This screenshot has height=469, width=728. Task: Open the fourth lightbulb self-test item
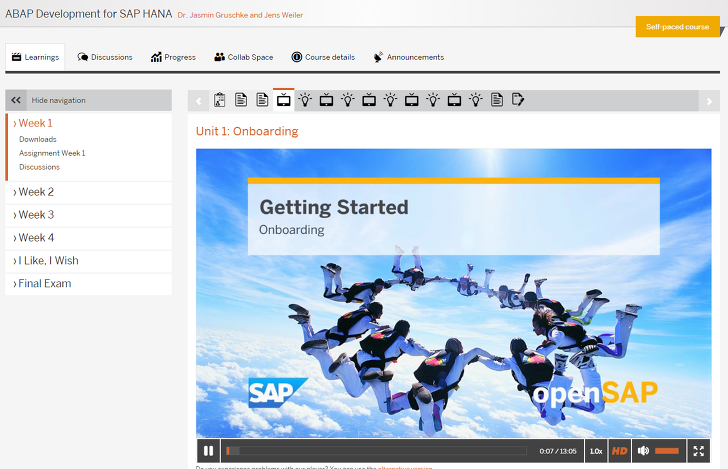(433, 100)
